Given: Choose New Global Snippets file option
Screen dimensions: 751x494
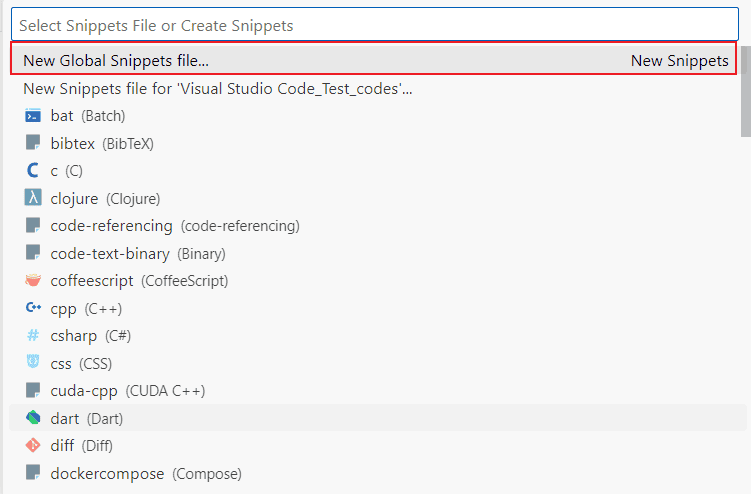Looking at the screenshot, I should (x=374, y=59).
